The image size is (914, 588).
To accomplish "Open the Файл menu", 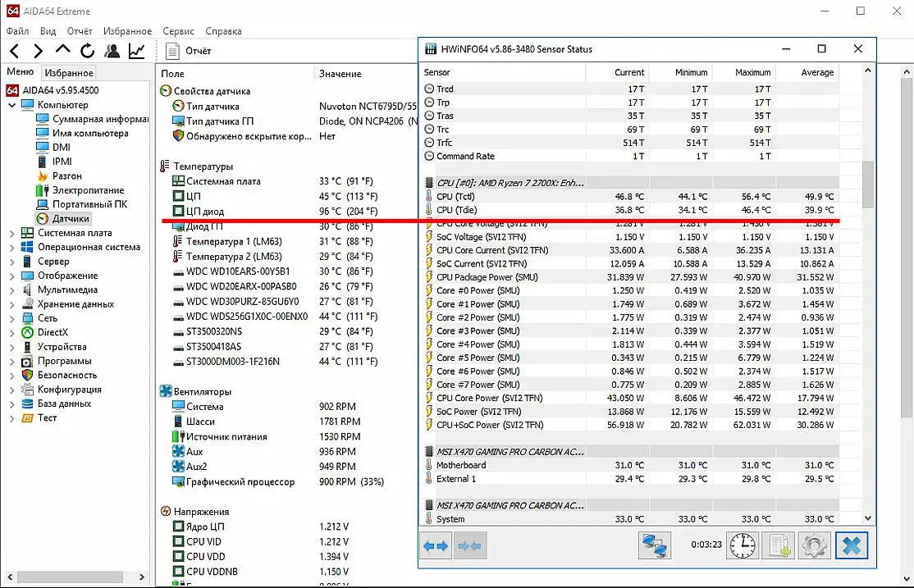I will 17,31.
